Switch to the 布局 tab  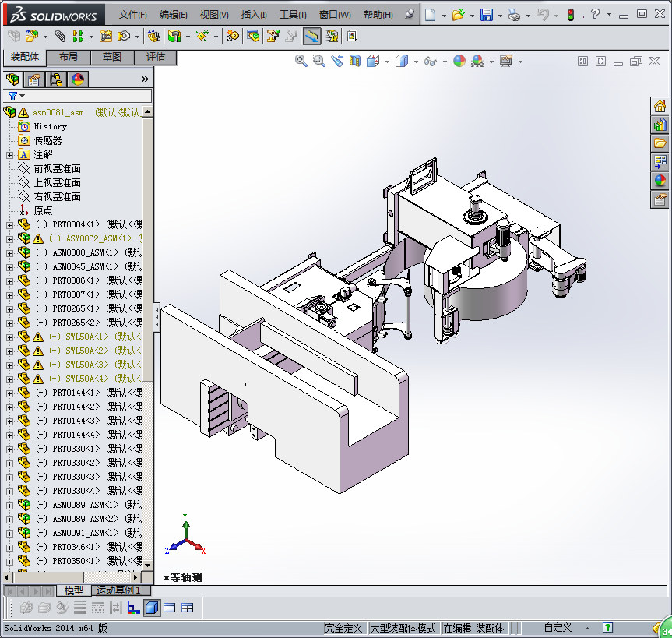tap(69, 57)
